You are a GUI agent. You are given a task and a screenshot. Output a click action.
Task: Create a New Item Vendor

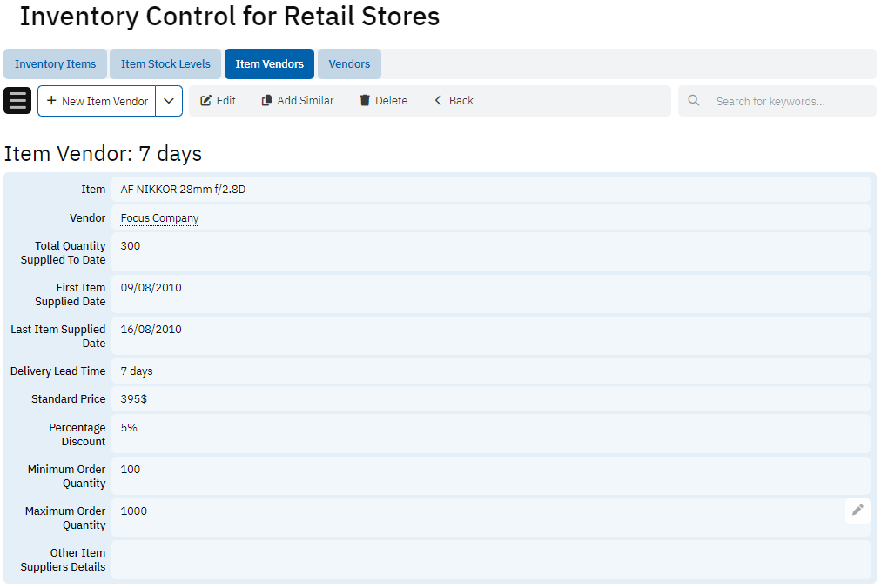97,101
